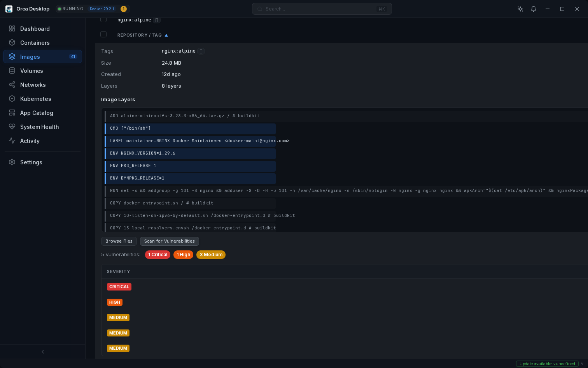Click the Orca Desktop logo icon
Screen dimensions: 588x368
pos(9,9)
